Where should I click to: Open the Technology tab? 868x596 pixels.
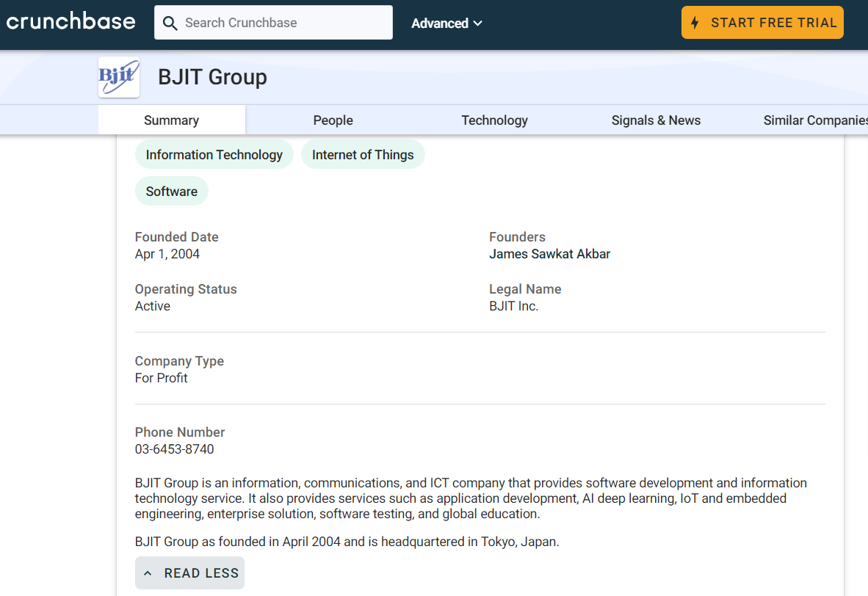click(x=494, y=120)
